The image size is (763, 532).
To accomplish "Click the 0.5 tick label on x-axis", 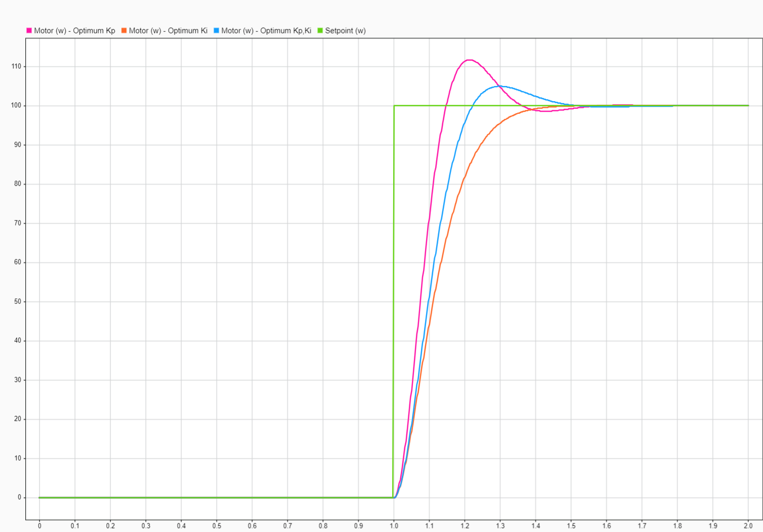I will 217,526.
